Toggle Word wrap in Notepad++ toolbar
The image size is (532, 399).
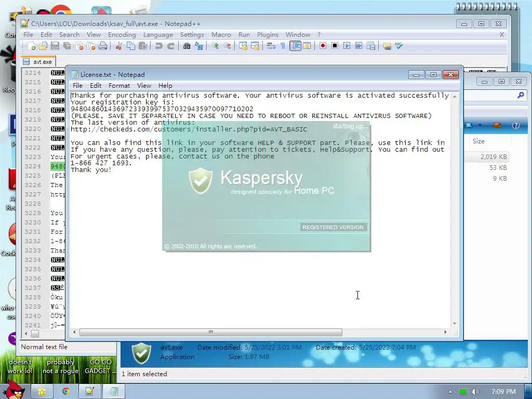(x=271, y=46)
